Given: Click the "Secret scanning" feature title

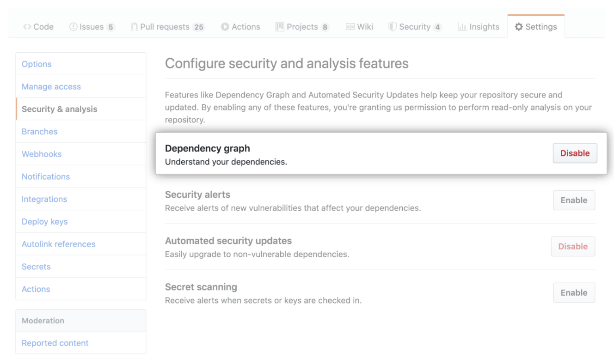Looking at the screenshot, I should (x=201, y=287).
